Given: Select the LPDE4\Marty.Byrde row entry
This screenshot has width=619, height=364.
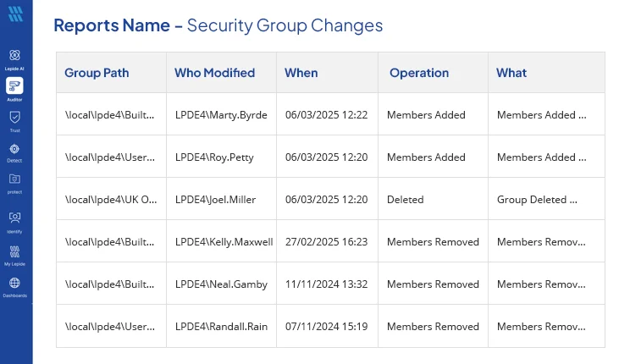Looking at the screenshot, I should click(221, 115).
